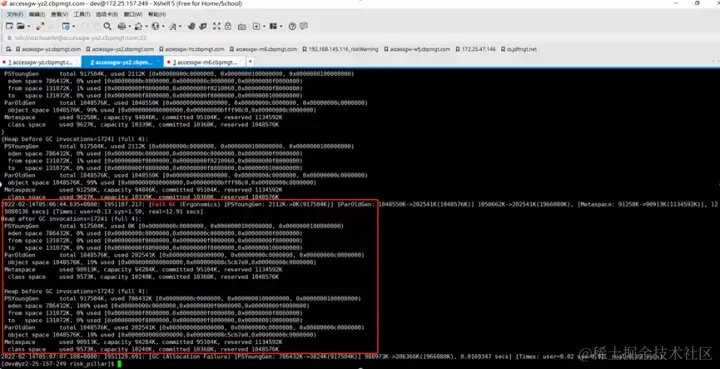Click the magnifier Find icon
The width and height of the screenshot is (720, 369).
coord(107,26)
